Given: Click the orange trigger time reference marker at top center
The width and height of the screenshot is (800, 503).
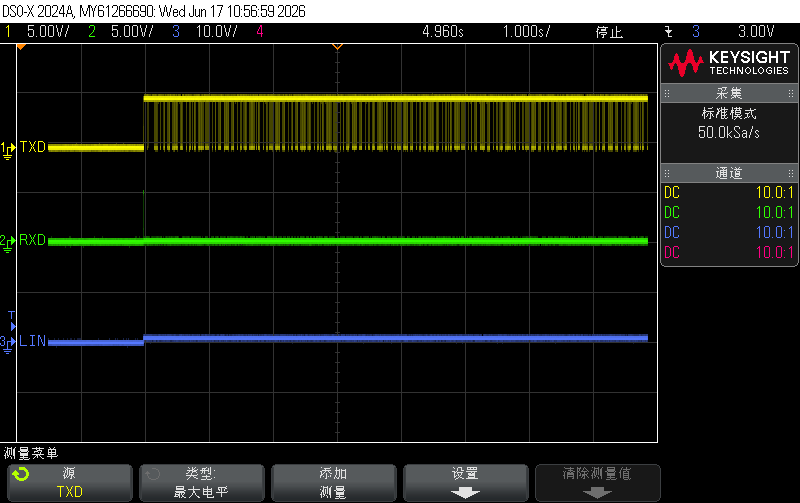Looking at the screenshot, I should (x=337, y=47).
